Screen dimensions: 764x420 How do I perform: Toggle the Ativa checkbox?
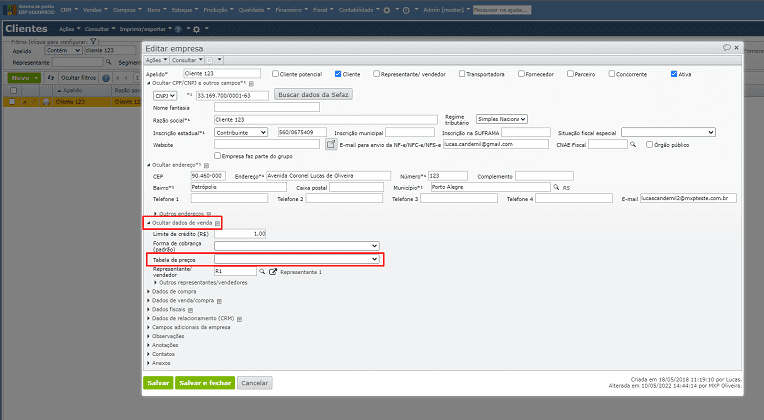pyautogui.click(x=674, y=74)
